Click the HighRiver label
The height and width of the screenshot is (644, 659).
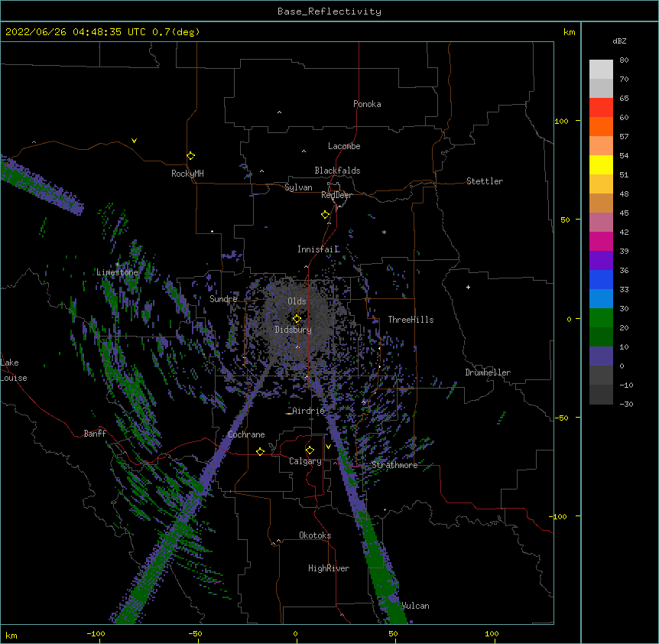click(x=329, y=568)
